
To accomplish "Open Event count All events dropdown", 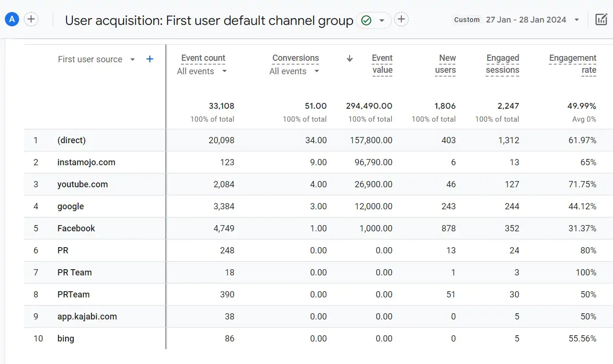I will pyautogui.click(x=202, y=71).
